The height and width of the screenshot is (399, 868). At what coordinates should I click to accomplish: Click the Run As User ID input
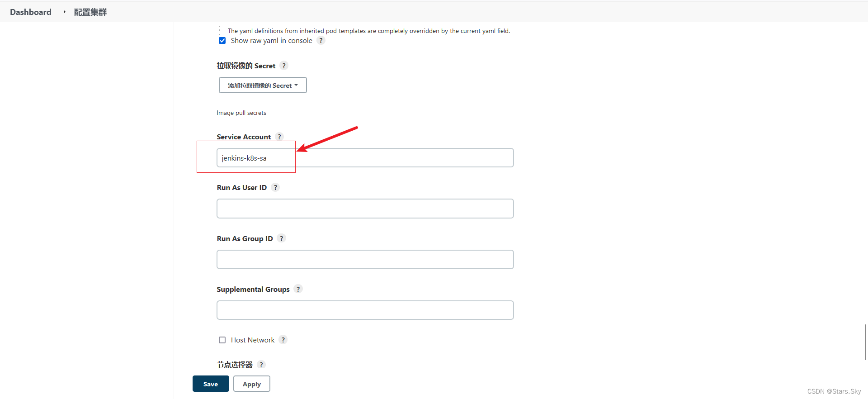(x=365, y=208)
